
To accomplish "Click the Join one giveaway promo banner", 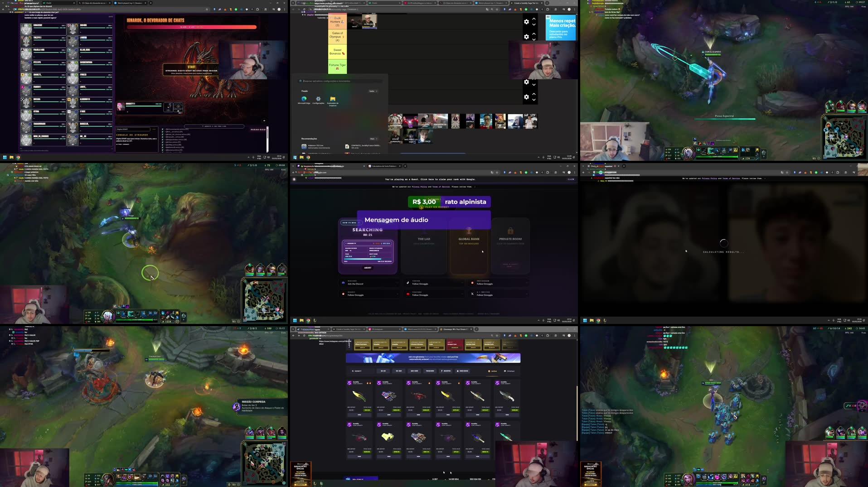I will pyautogui.click(x=433, y=358).
